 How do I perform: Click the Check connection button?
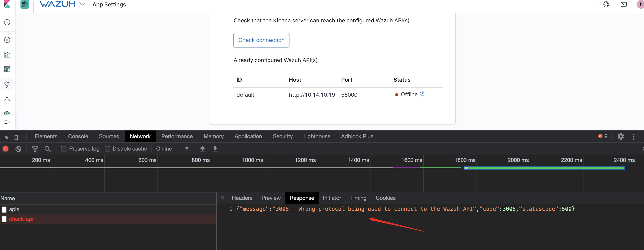(261, 40)
